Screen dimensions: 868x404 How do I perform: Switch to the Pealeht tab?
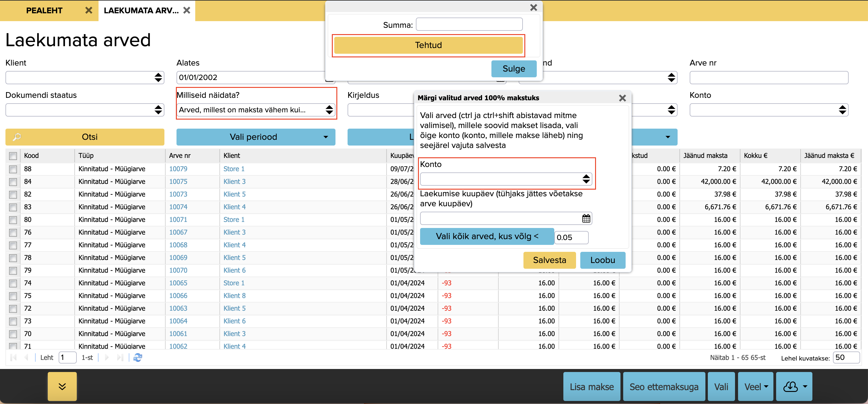tap(44, 11)
